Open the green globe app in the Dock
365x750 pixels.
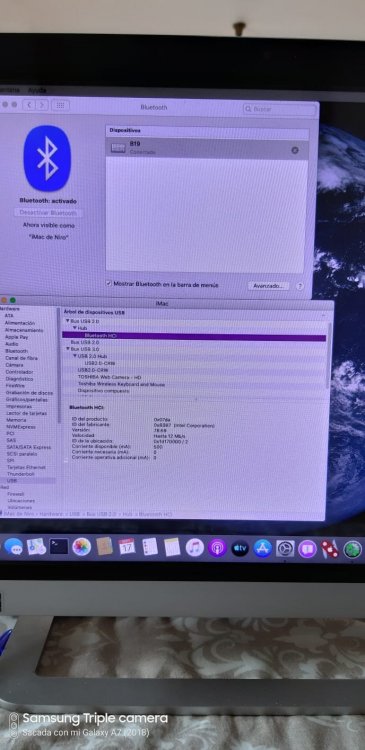point(353,550)
